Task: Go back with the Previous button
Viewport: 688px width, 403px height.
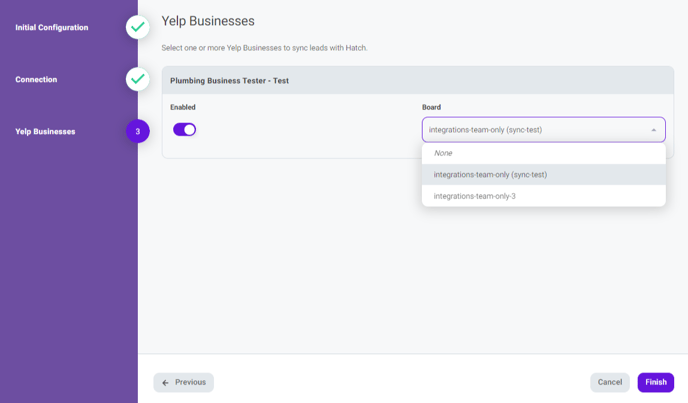Action: coord(184,382)
